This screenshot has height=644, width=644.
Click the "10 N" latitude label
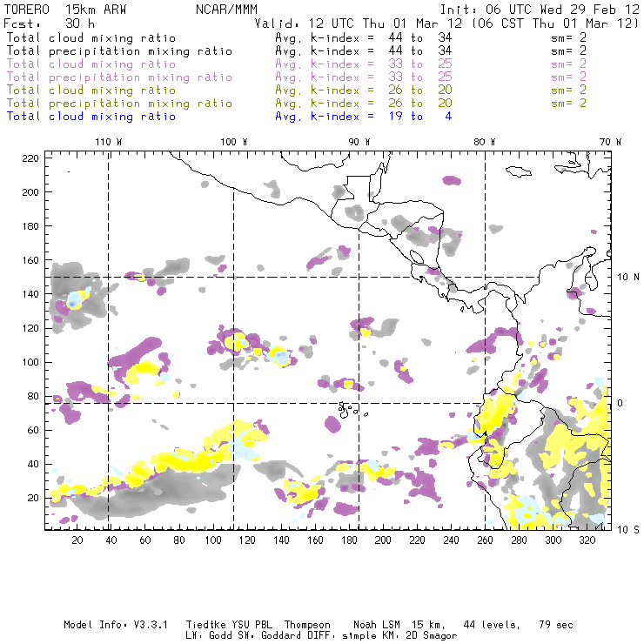point(628,278)
